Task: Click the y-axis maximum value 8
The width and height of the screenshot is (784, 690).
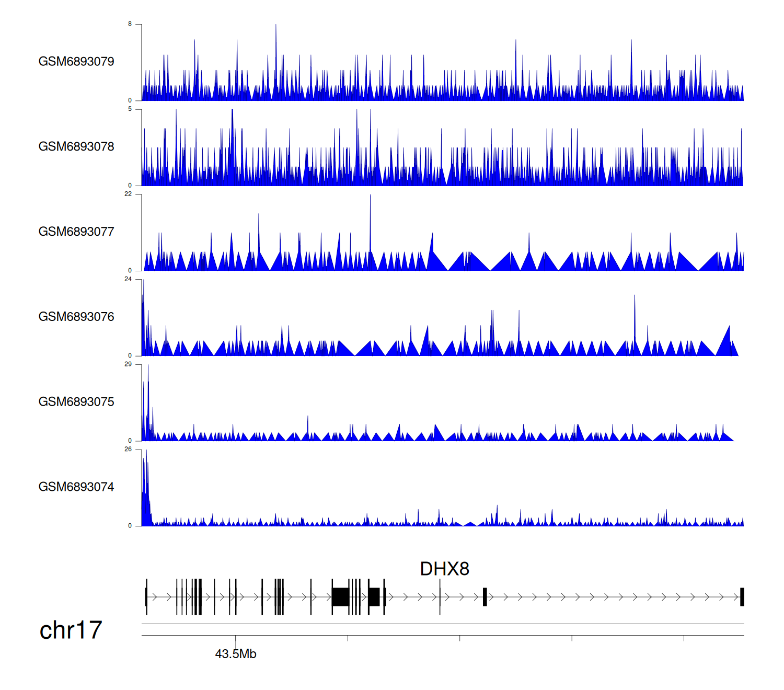Action: [130, 24]
